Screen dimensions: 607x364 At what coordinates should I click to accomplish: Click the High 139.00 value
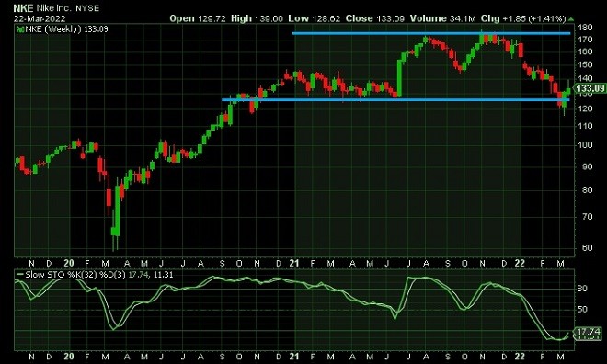click(x=257, y=18)
